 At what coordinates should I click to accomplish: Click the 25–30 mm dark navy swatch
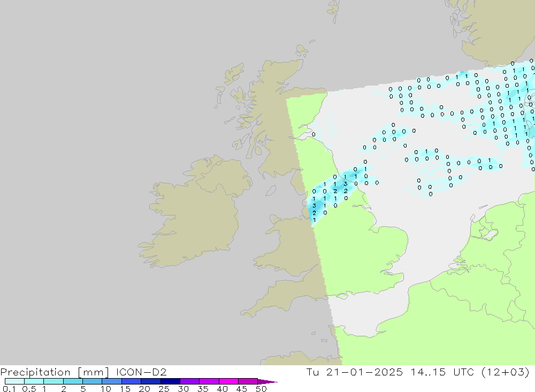[170, 381]
